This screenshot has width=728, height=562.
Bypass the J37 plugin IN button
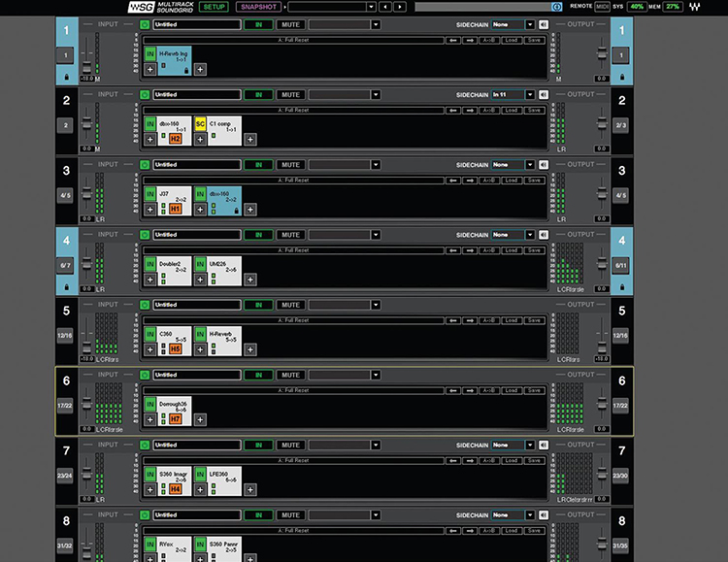point(149,194)
